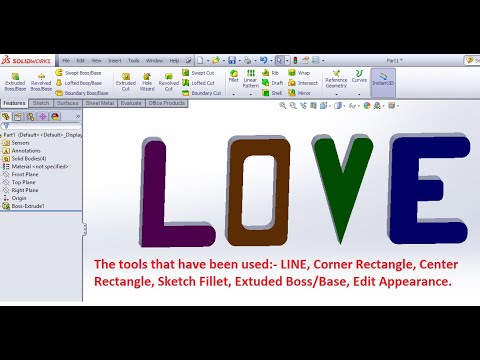Click the Edit Appearance color ball
Screen dimensions: 480x360
coord(367,106)
